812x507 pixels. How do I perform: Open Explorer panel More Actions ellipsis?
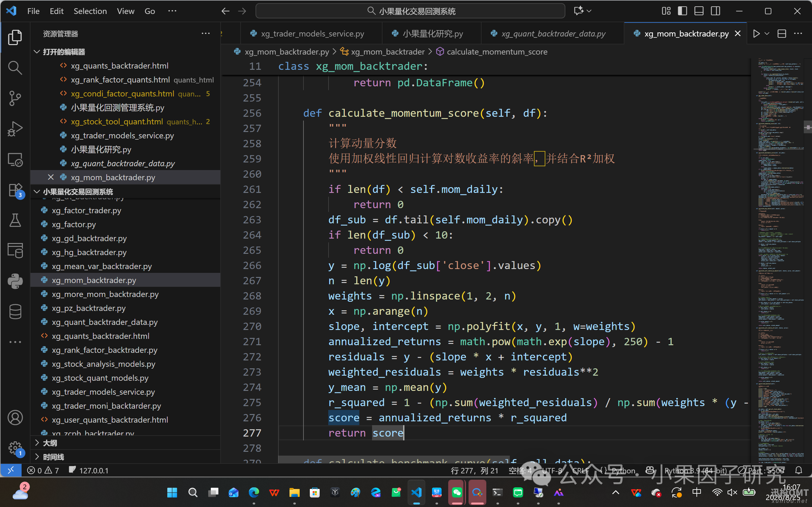pyautogui.click(x=206, y=34)
